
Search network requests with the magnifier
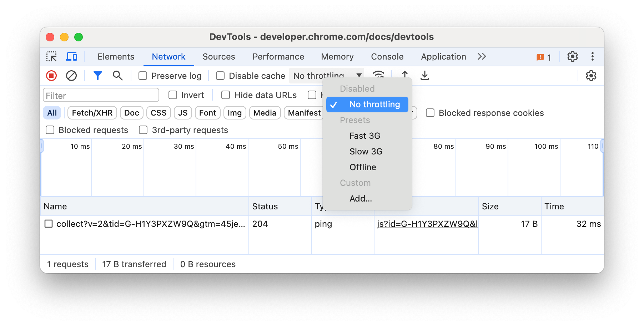tap(117, 76)
